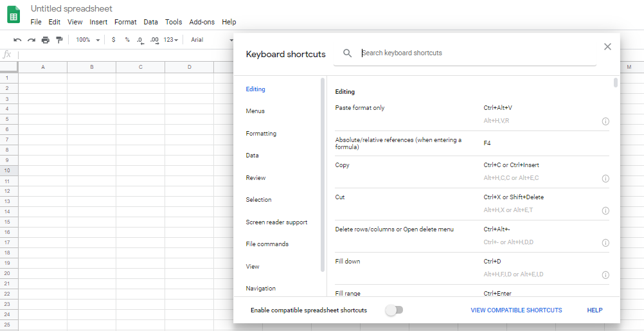Click the Search keyboard shortcuts field
Viewport: 644px width, 331px height.
[476, 53]
